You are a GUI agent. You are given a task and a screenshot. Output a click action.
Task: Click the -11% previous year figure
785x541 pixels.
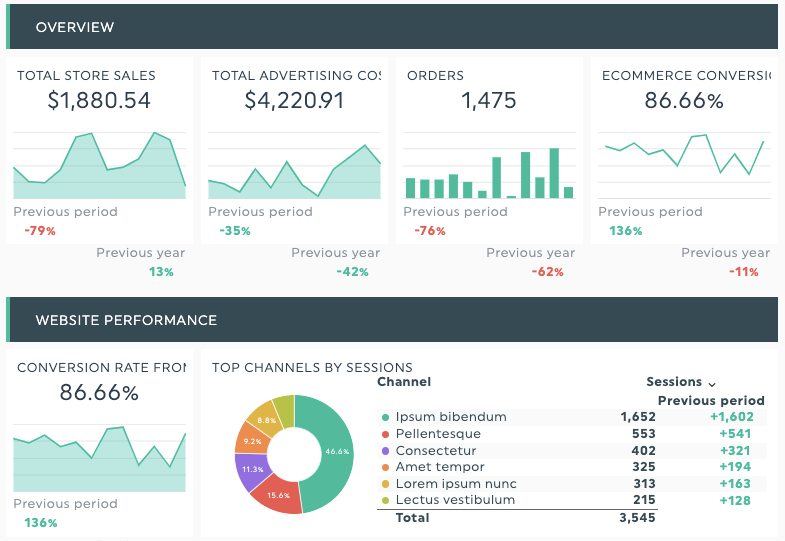pyautogui.click(x=744, y=272)
